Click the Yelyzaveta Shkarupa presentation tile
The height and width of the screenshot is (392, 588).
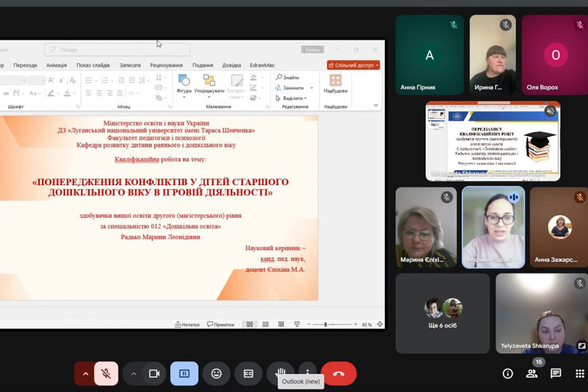493,141
